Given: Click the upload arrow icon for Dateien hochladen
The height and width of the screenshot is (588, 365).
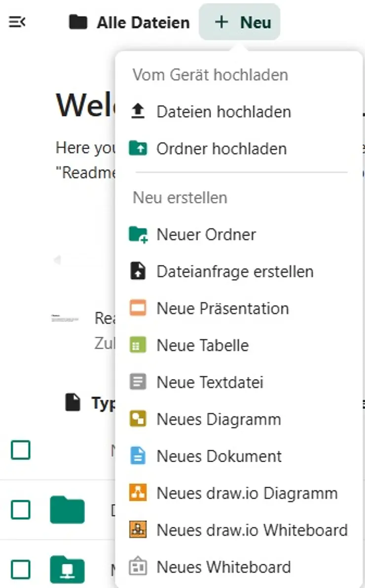Looking at the screenshot, I should (138, 112).
